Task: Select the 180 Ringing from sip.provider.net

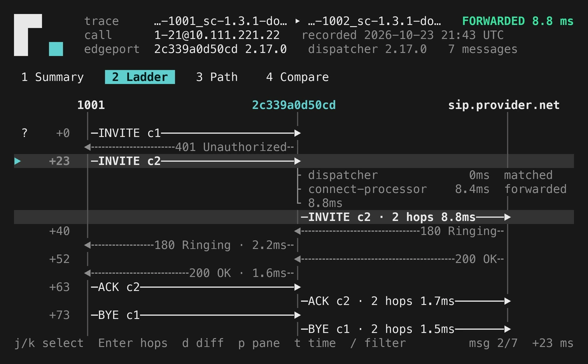Action: tap(399, 231)
